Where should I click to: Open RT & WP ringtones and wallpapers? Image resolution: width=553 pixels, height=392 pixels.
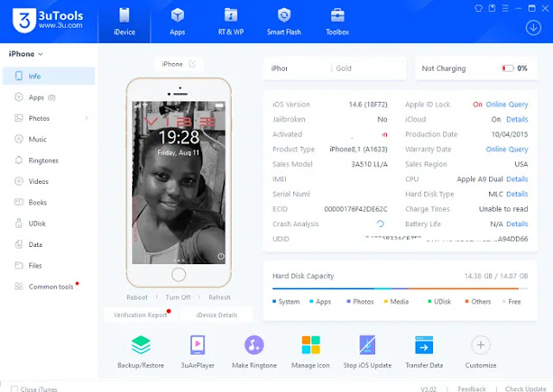point(231,22)
